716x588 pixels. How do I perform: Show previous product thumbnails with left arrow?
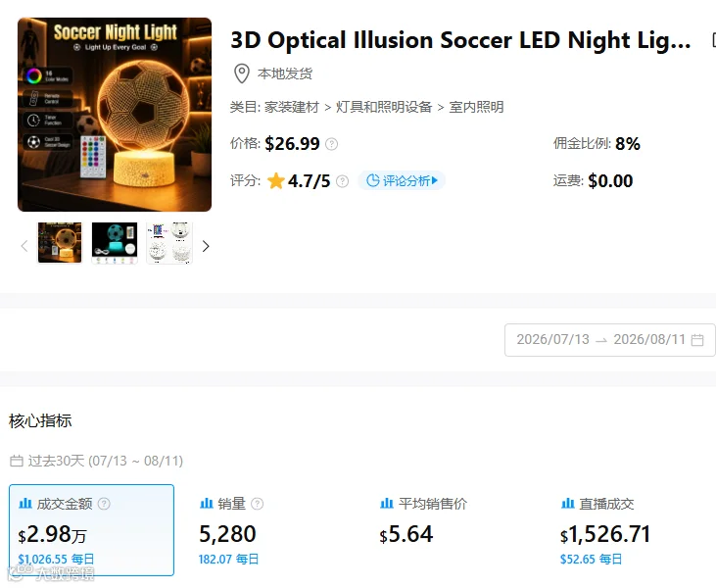click(24, 246)
